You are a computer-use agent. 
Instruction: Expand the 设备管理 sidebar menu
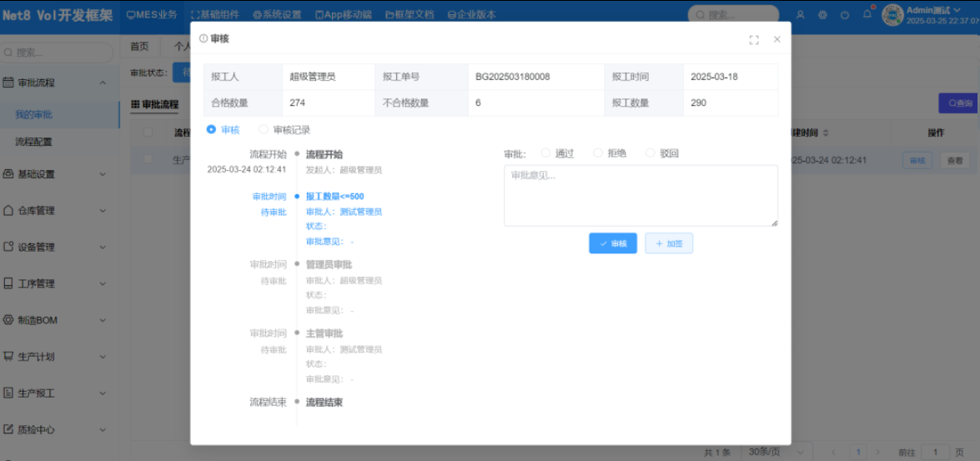[x=103, y=247]
